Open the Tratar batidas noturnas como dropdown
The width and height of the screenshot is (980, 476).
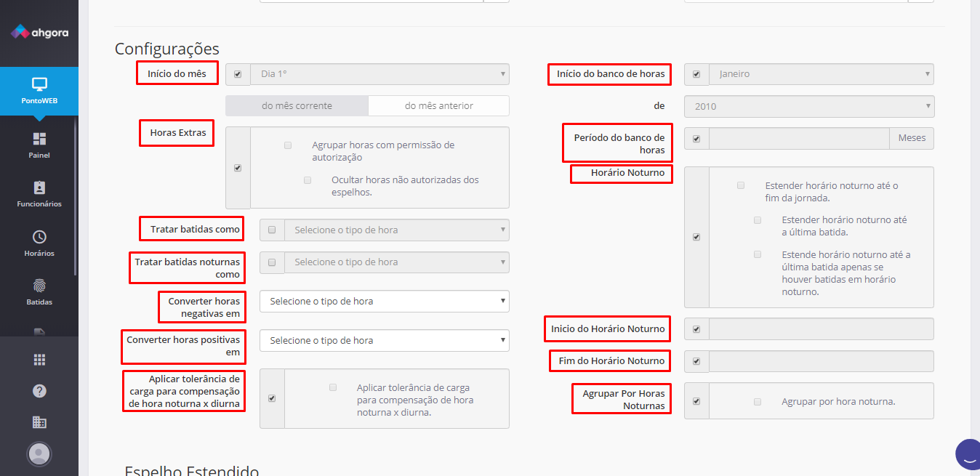(397, 262)
